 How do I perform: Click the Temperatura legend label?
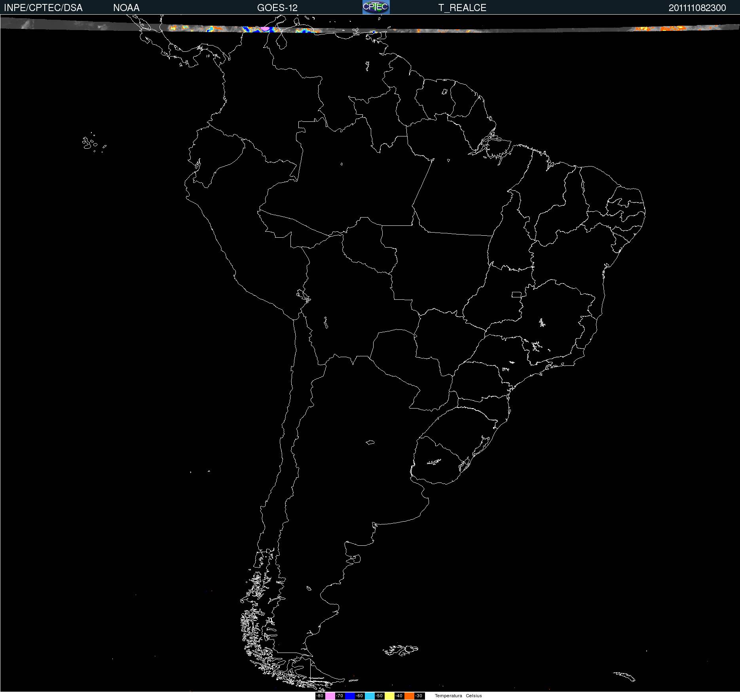(448, 696)
